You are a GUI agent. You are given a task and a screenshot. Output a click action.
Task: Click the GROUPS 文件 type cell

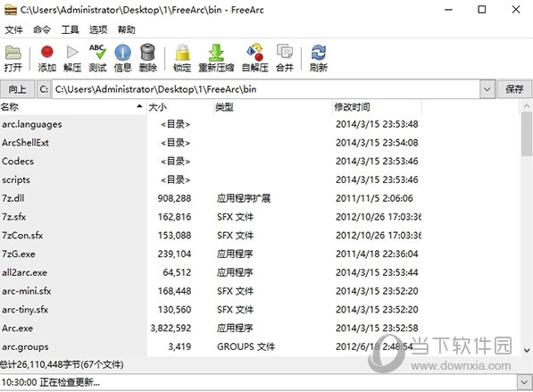pos(246,346)
